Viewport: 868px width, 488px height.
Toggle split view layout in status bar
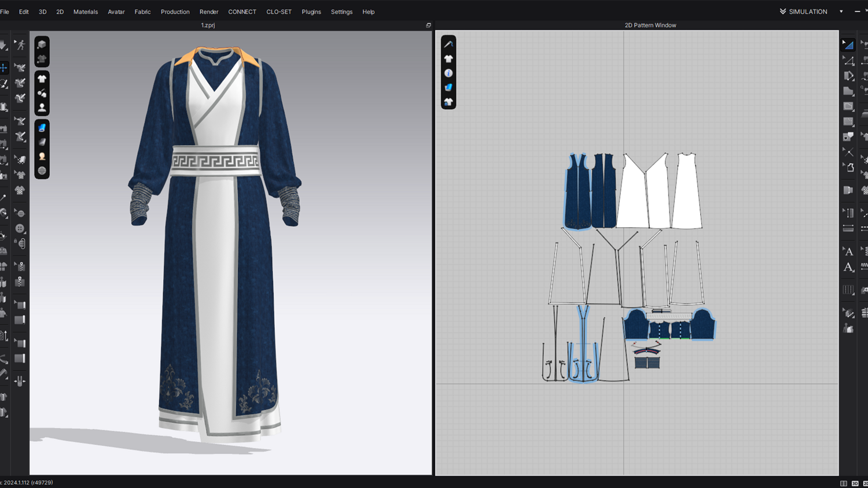(x=844, y=483)
